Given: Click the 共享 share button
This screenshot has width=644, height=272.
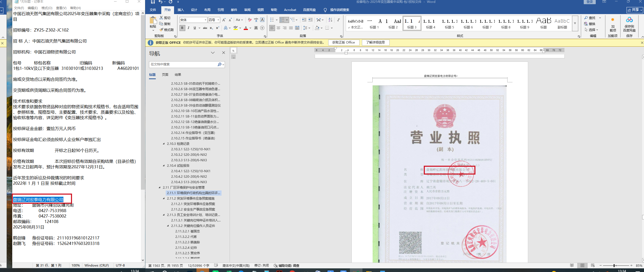Looking at the screenshot, I should coord(635,10).
